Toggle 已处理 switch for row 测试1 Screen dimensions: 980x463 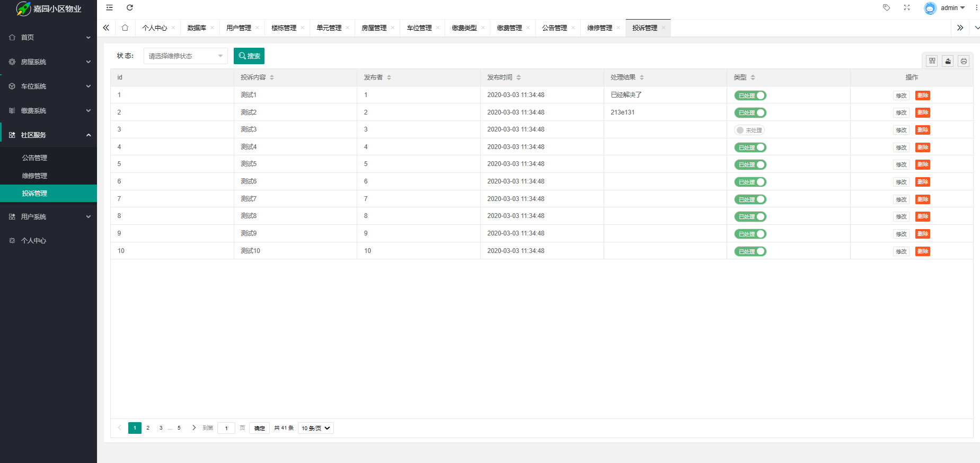click(750, 95)
